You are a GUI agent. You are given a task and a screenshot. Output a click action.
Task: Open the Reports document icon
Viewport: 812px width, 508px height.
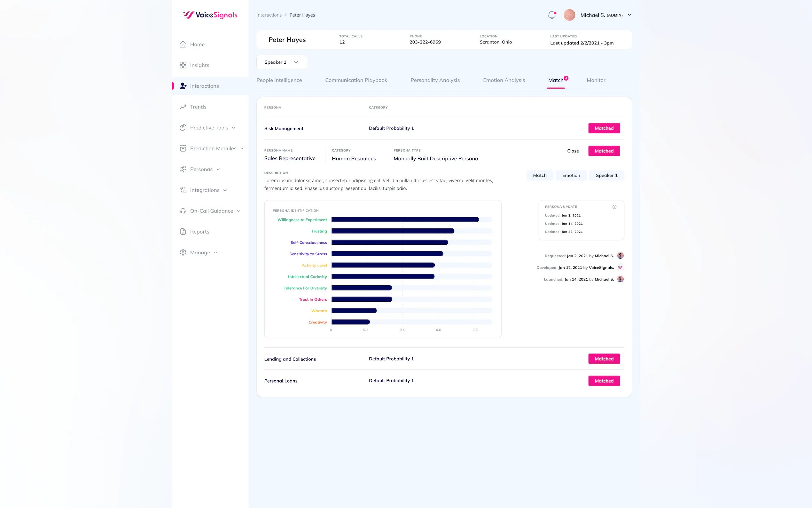(183, 232)
